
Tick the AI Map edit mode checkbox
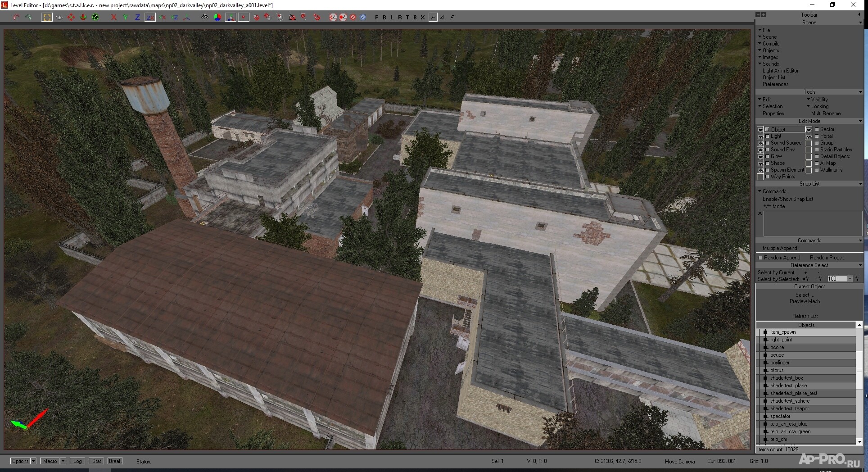tap(817, 163)
